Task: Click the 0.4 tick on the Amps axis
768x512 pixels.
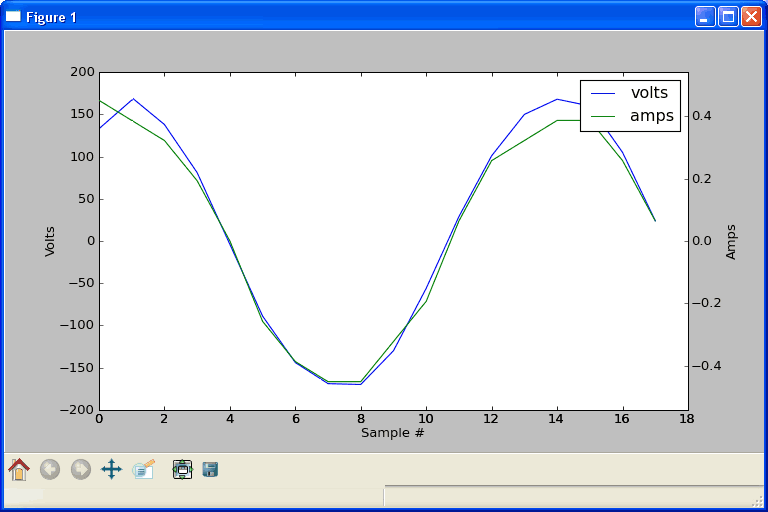Action: point(702,116)
